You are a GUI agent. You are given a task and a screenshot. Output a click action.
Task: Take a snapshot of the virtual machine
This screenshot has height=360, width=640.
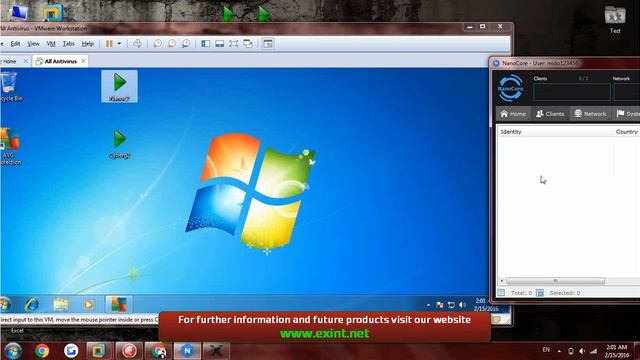point(157,44)
